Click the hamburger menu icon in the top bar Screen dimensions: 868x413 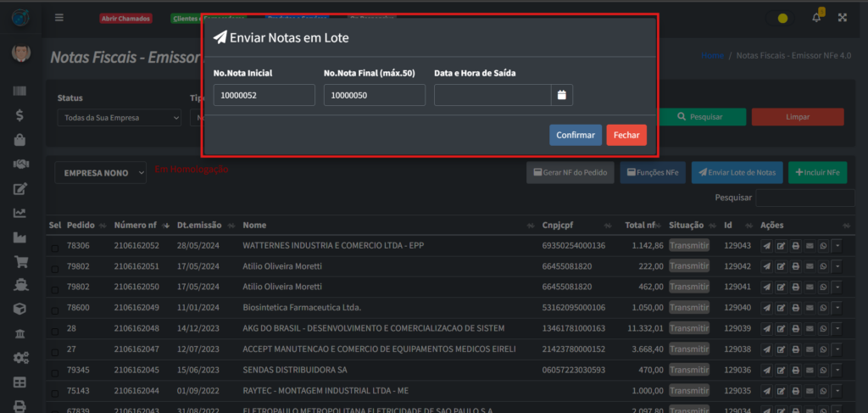click(x=58, y=17)
